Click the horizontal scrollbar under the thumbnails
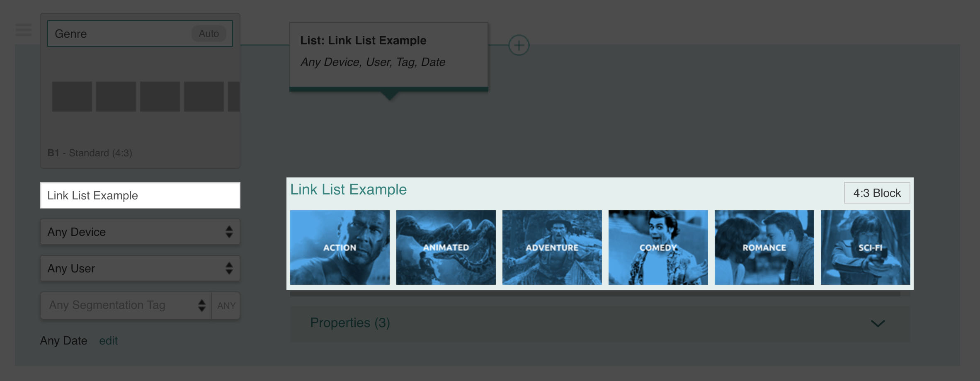Viewport: 980px width, 381px height. 595,294
